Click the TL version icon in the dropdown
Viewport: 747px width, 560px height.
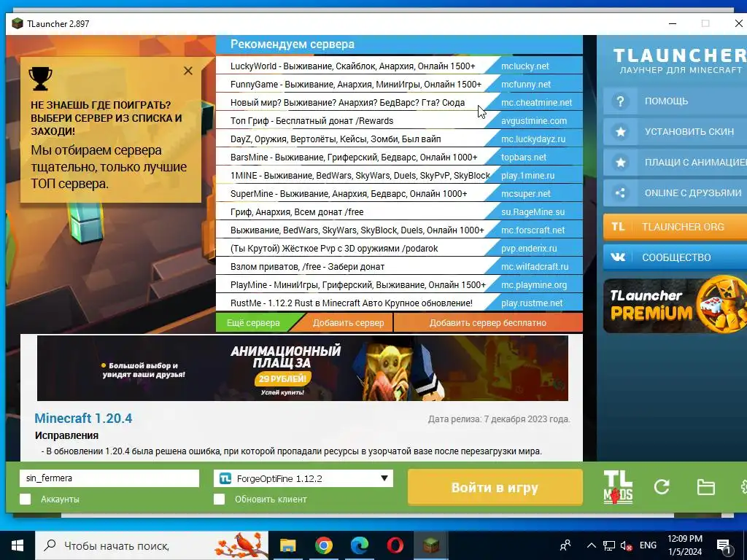pos(225,478)
